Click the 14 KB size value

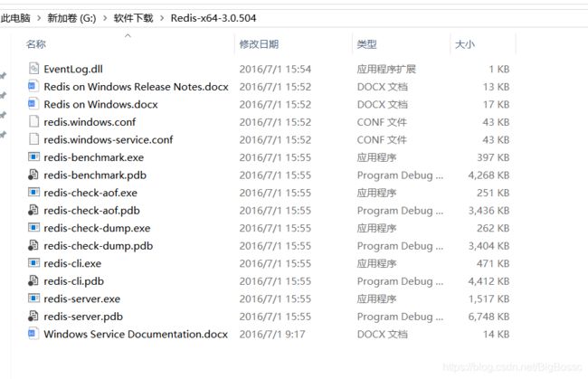496,334
